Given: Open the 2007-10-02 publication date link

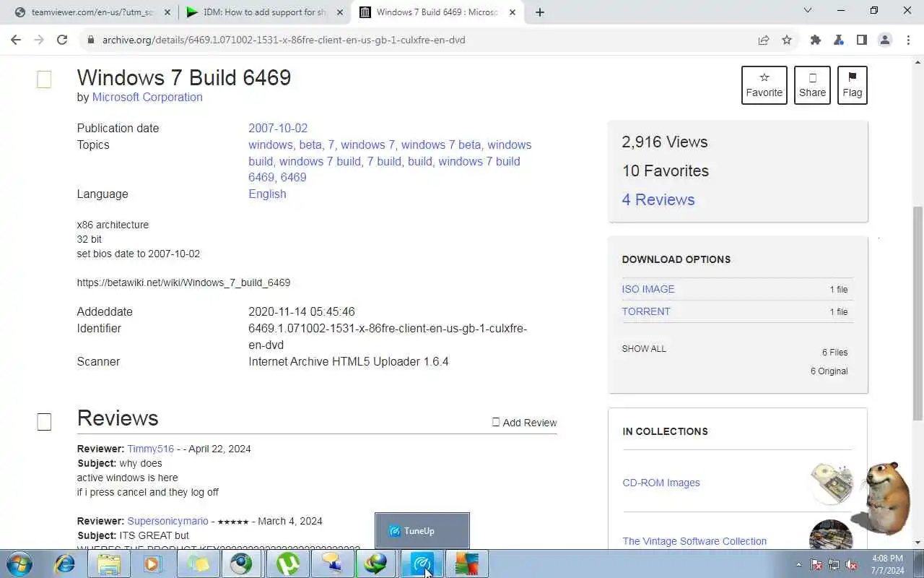Looking at the screenshot, I should tap(278, 128).
